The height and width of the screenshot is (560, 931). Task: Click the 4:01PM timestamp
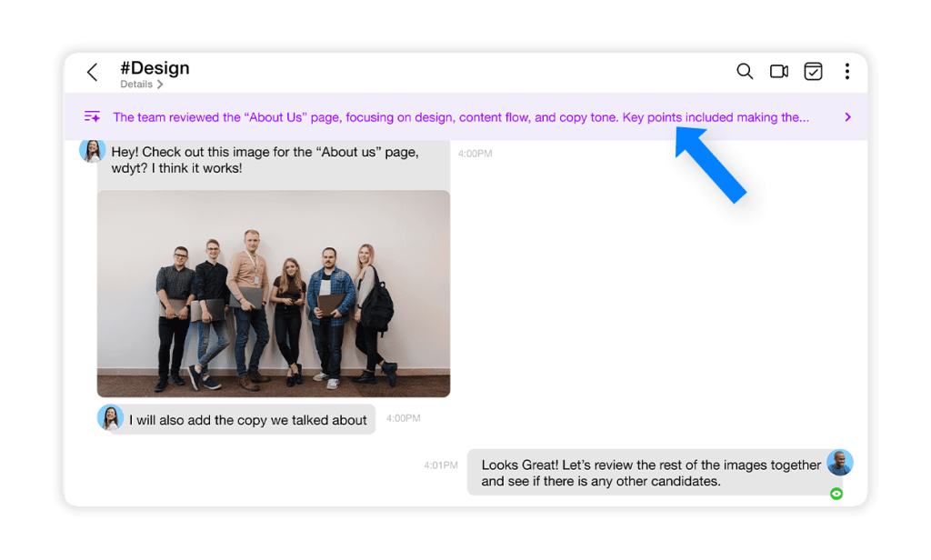441,465
